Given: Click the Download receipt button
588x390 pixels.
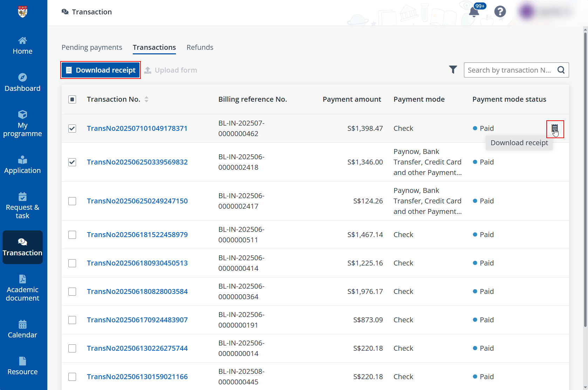Looking at the screenshot, I should pyautogui.click(x=101, y=70).
